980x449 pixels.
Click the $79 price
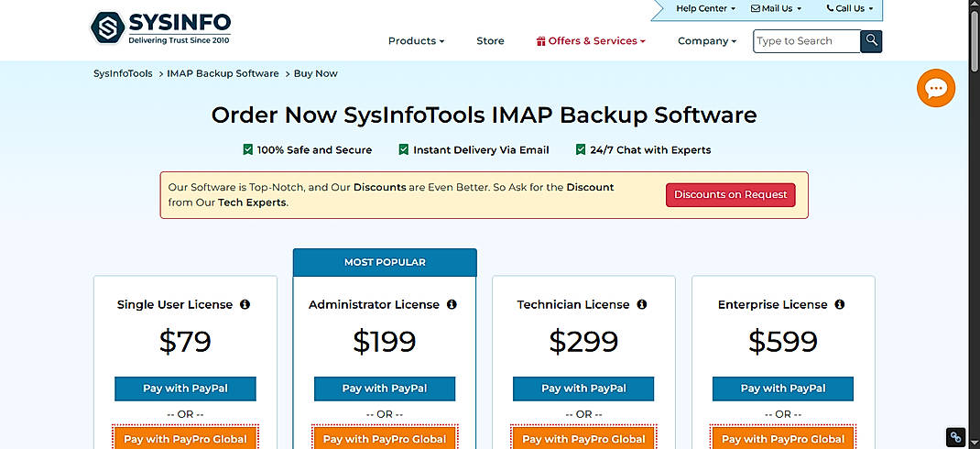185,342
